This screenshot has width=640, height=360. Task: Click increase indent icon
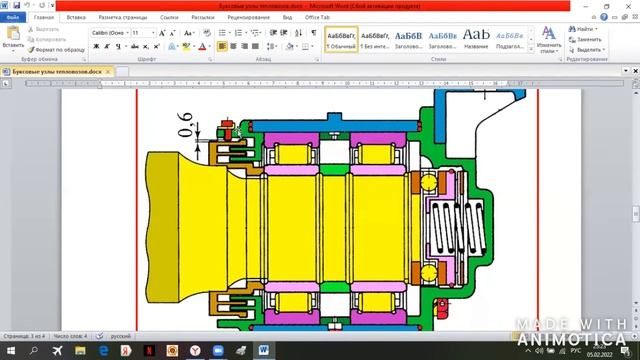[284, 33]
